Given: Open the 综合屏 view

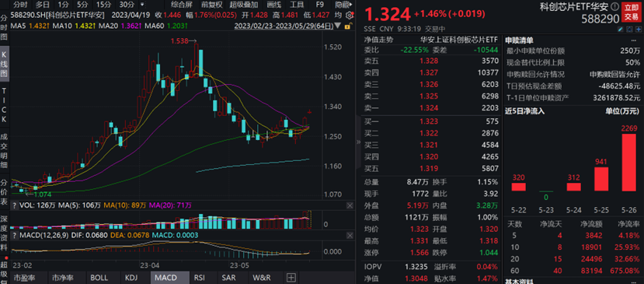Looking at the screenshot, I should (182, 5).
